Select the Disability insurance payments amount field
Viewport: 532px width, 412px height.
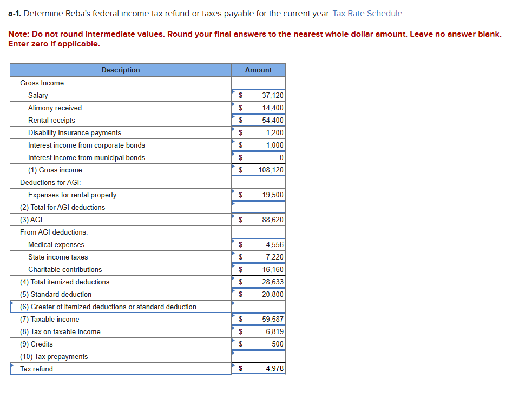pyautogui.click(x=258, y=132)
